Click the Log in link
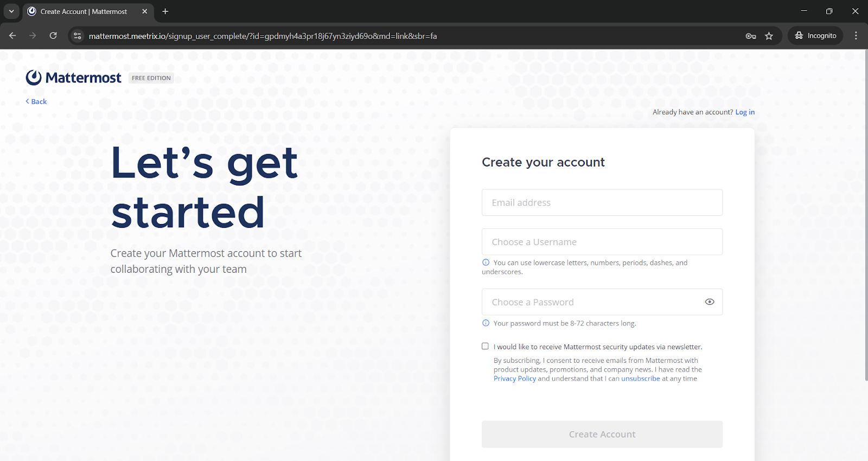Screen dimensions: 868x461 744,112
